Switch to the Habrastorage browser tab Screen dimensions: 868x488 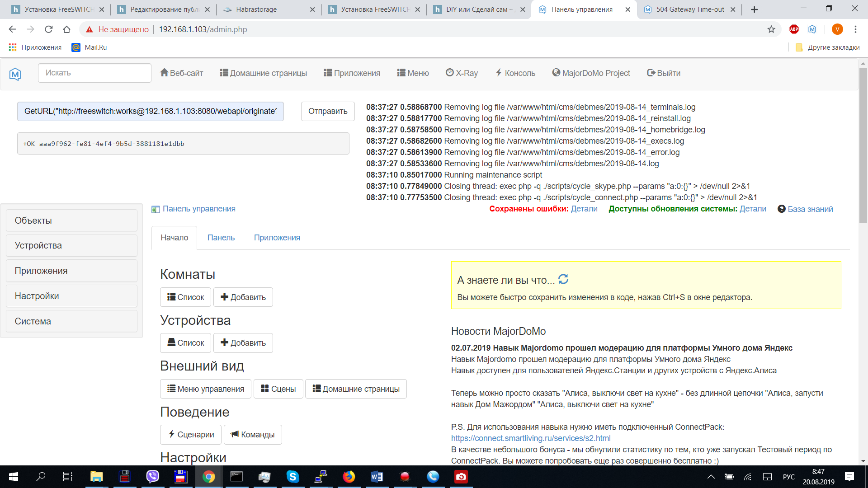[x=269, y=9]
